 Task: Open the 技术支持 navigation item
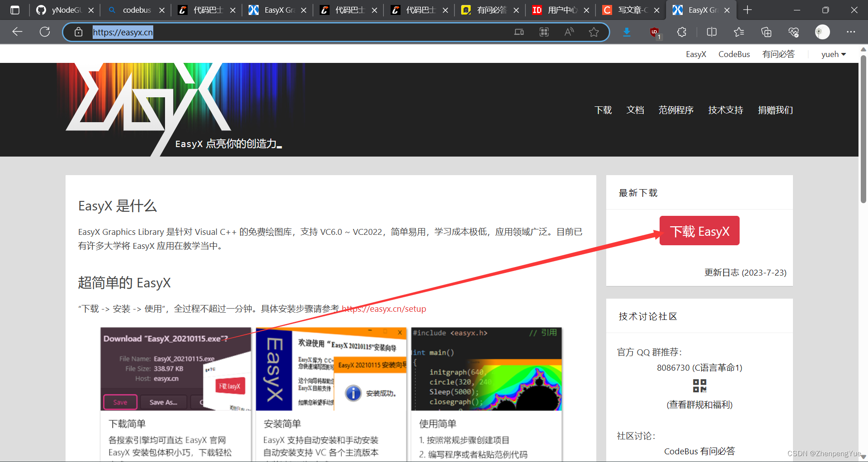726,110
